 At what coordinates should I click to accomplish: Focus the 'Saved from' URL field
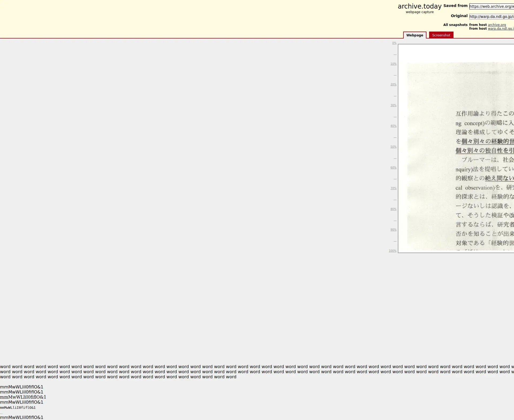point(491,6)
